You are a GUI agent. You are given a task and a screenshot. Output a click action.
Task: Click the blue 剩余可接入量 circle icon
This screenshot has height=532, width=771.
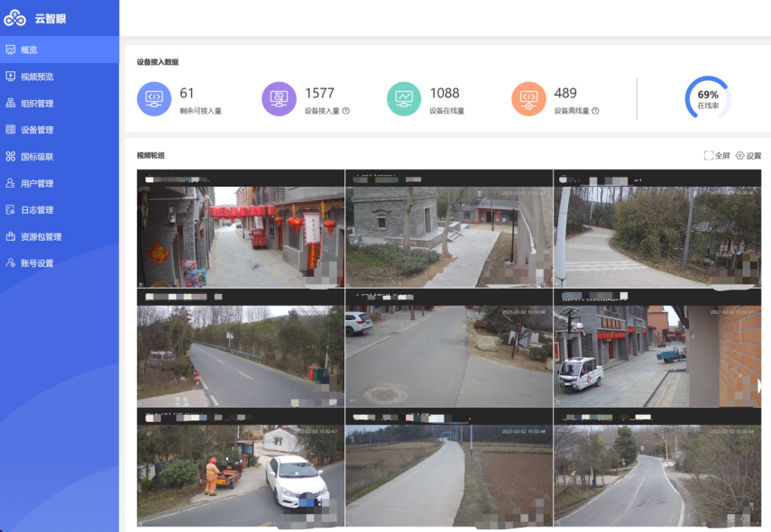(x=154, y=98)
